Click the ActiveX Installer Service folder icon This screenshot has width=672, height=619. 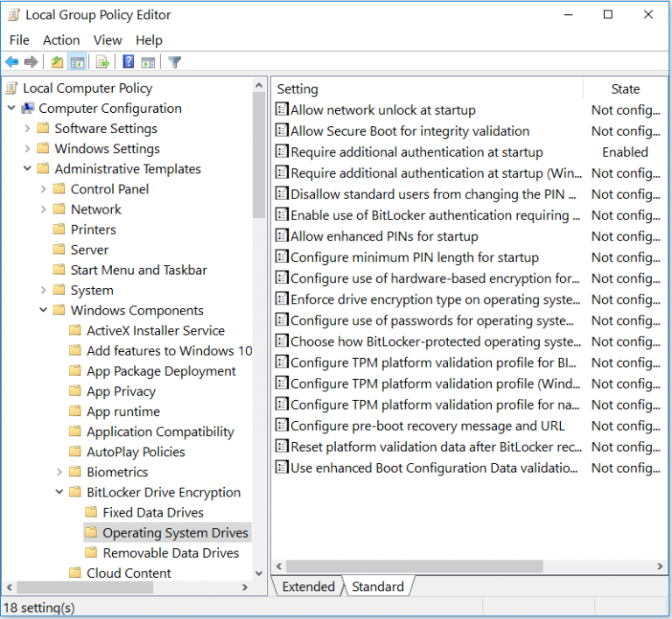pos(75,330)
